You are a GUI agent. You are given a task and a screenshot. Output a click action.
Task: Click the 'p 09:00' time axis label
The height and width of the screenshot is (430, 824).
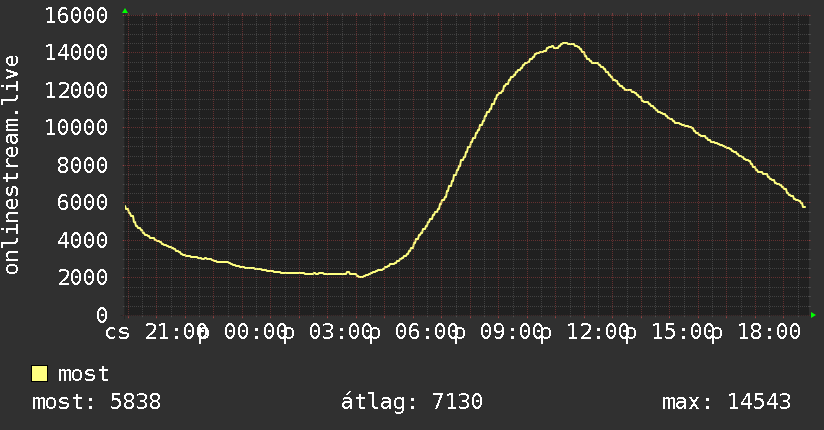[x=500, y=333]
